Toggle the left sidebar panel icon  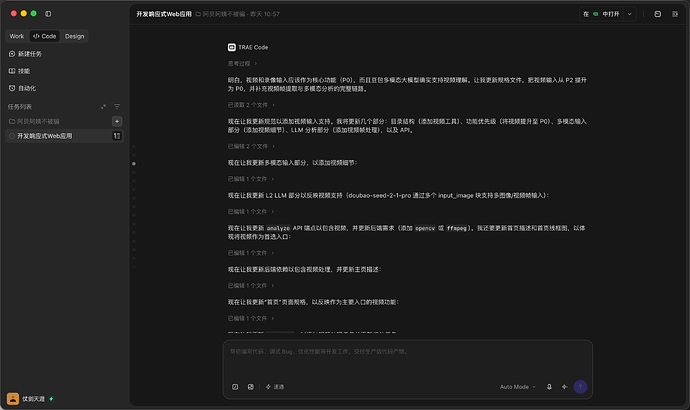point(48,14)
